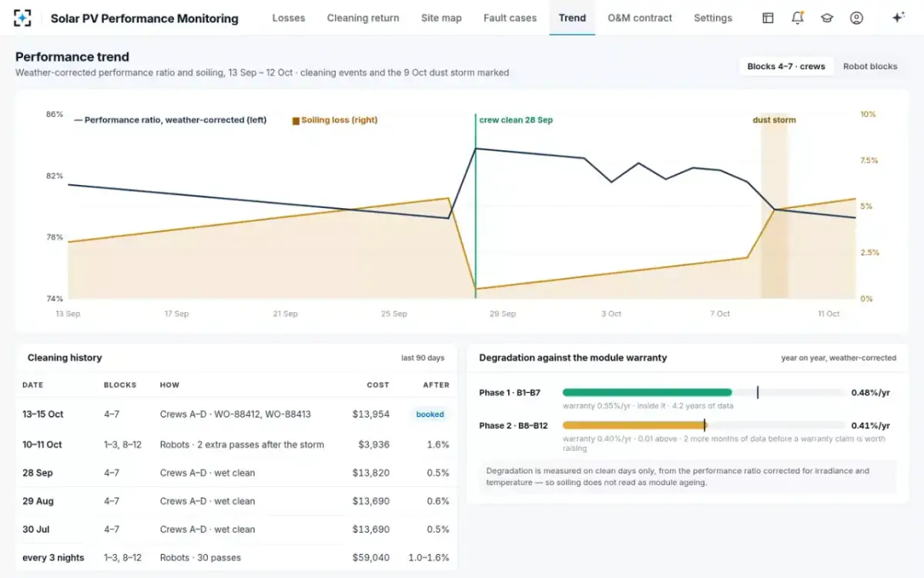The height and width of the screenshot is (578, 924).
Task: Click the 0.48%/yr degradation value
Action: [x=870, y=392]
